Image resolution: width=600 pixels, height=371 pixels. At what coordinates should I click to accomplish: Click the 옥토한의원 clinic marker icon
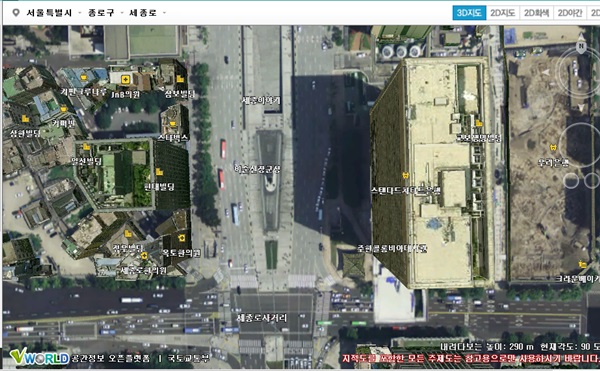[x=181, y=238]
